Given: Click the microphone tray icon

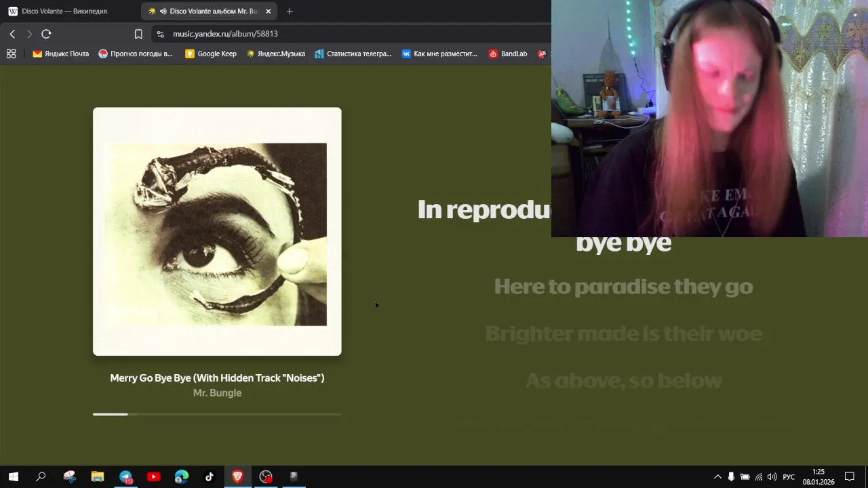Looking at the screenshot, I should point(731,477).
